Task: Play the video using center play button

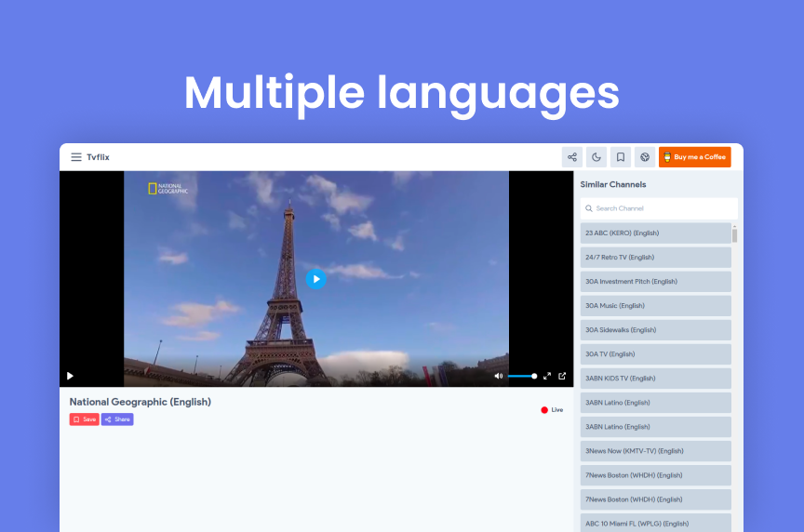Action: tap(315, 279)
